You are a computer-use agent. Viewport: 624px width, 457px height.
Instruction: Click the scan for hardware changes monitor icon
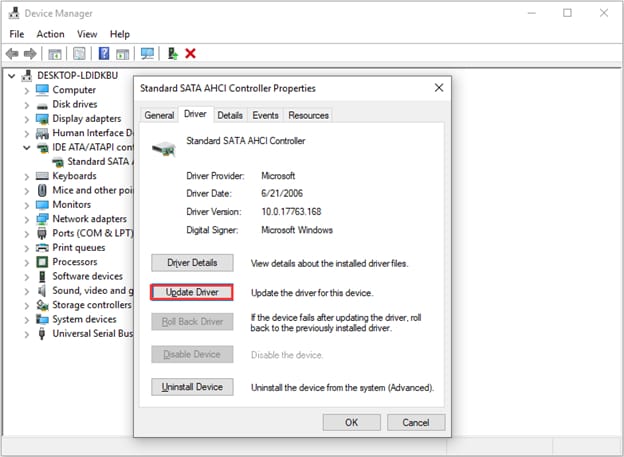click(x=147, y=53)
